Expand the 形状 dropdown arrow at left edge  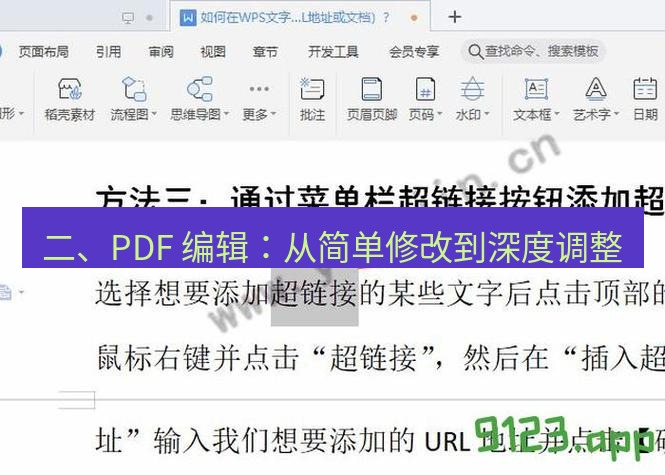click(x=21, y=114)
